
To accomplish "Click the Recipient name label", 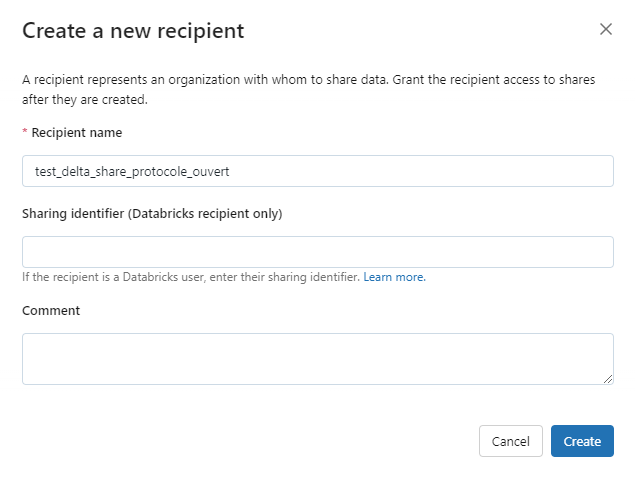I will pos(77,132).
